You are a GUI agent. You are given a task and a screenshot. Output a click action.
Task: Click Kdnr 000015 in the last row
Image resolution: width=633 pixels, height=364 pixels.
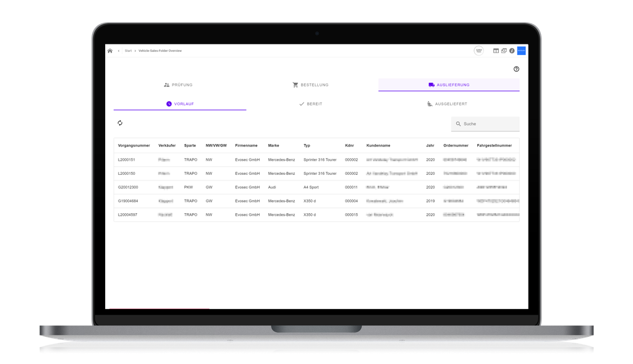point(351,214)
